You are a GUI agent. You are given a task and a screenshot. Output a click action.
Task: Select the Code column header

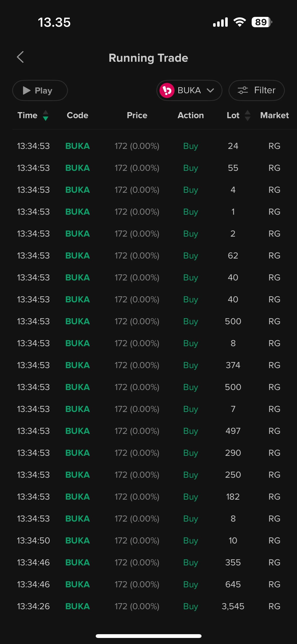(77, 115)
